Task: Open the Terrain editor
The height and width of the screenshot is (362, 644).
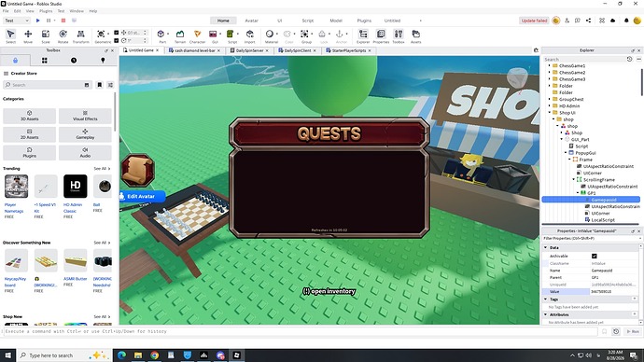Action: coord(180,36)
